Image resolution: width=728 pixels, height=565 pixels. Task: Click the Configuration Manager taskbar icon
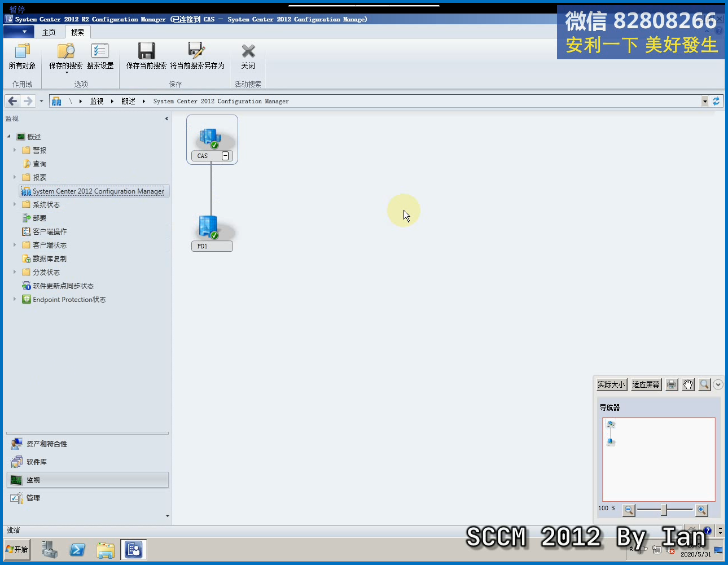pyautogui.click(x=134, y=549)
